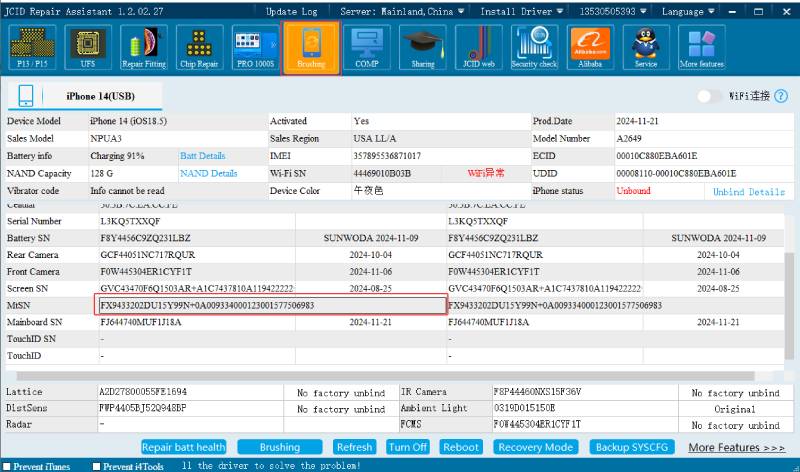Toggle the WiFi connection switch
Image resolution: width=800 pixels, height=472 pixels.
pyautogui.click(x=710, y=96)
